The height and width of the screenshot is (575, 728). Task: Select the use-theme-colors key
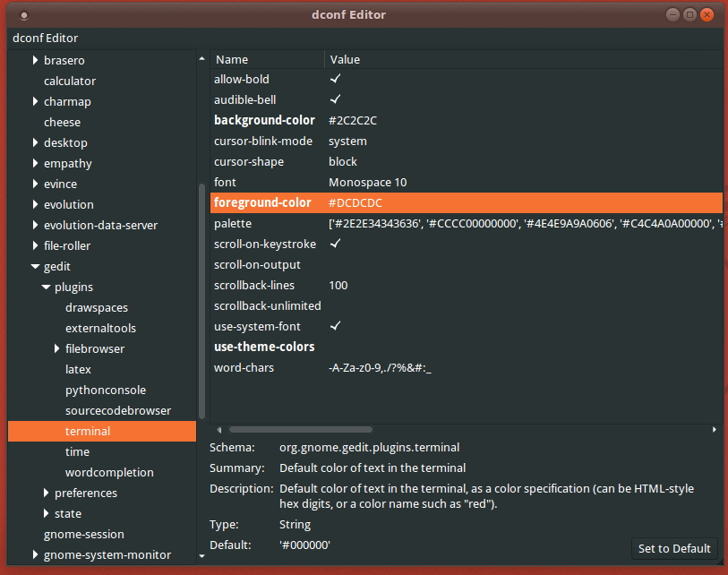[264, 347]
